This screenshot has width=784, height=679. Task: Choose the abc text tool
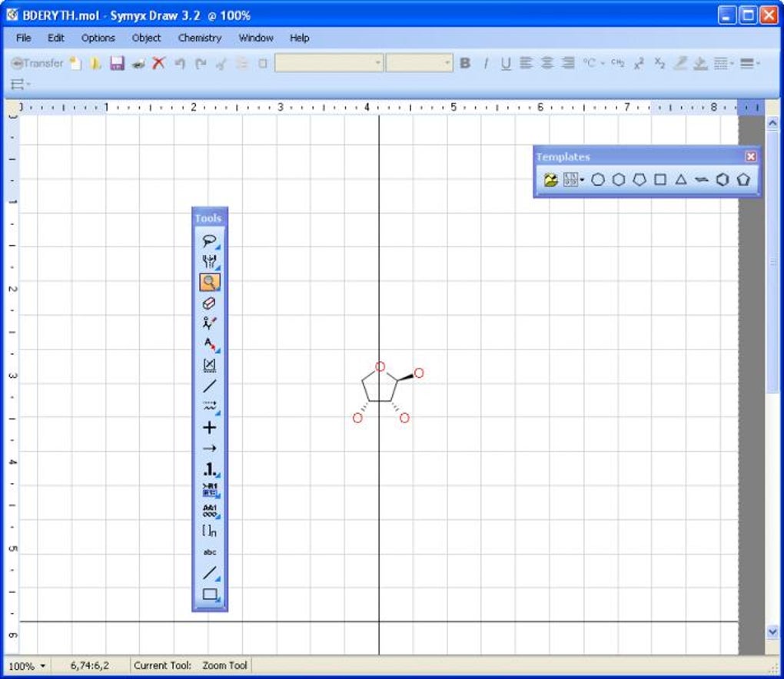[210, 552]
